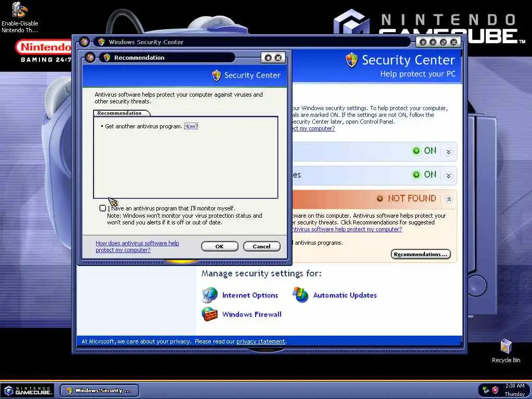Open 'How does antivirus software help' link in dialog
Screen dimensions: 532x399
tap(137, 246)
